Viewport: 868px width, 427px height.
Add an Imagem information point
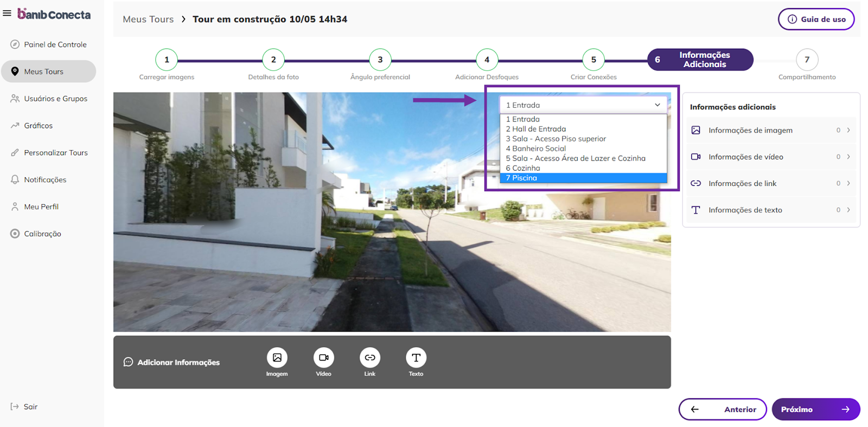pos(277,358)
